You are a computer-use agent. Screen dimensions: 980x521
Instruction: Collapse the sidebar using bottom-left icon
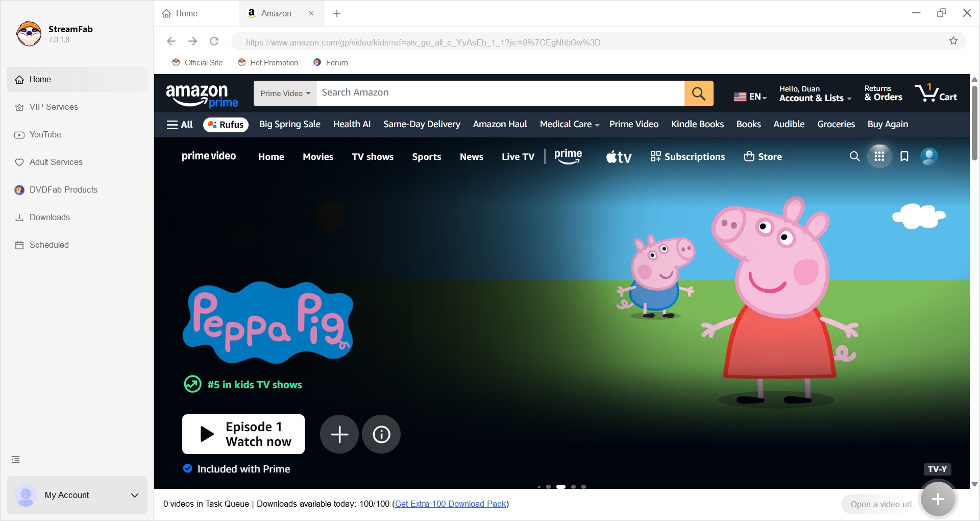15,459
